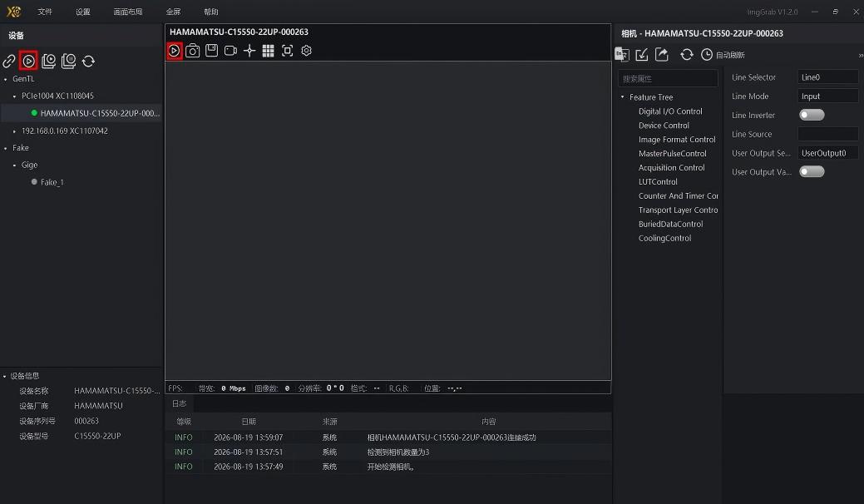Click the connect device link icon
Screen dimensions: 864x504
coord(9,62)
